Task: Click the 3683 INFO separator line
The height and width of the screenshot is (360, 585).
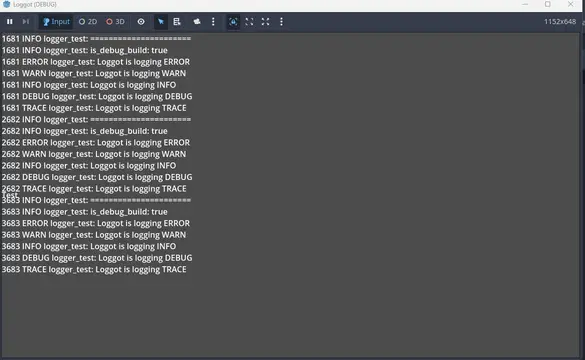Action: click(96, 200)
